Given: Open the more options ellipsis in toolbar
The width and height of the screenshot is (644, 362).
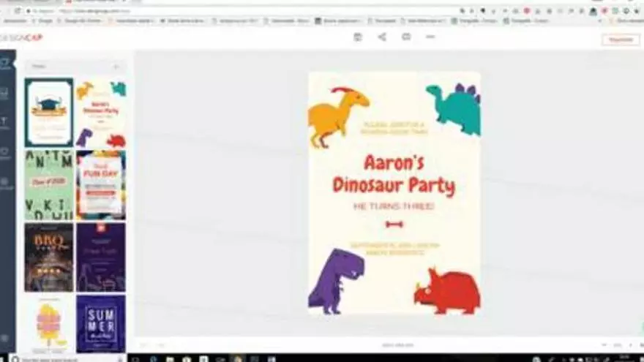Looking at the screenshot, I should (430, 37).
